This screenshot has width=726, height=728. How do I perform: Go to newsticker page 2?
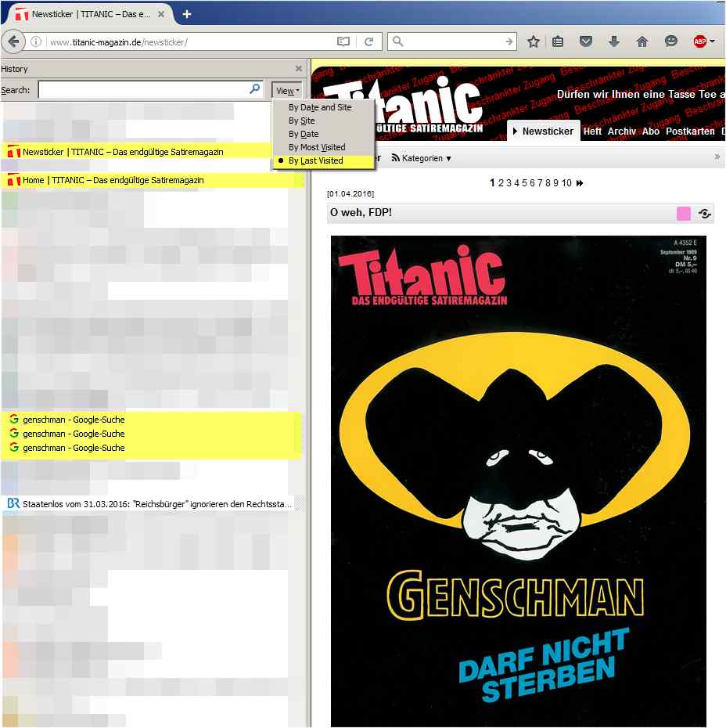(501, 183)
